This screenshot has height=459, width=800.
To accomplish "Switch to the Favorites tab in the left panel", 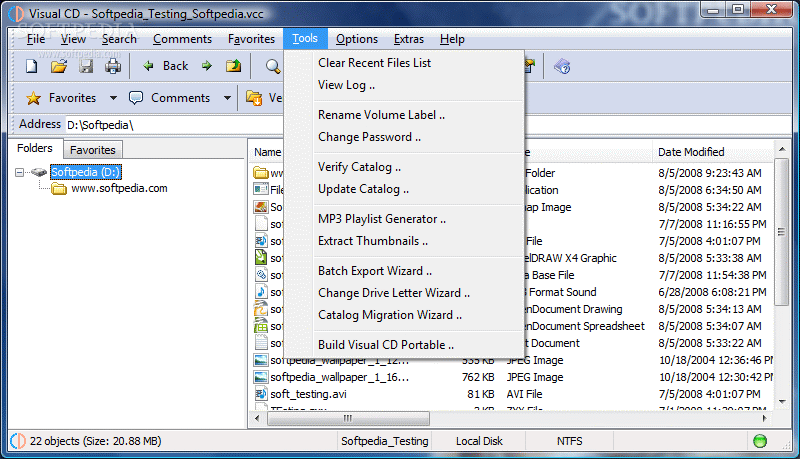I will tap(93, 150).
